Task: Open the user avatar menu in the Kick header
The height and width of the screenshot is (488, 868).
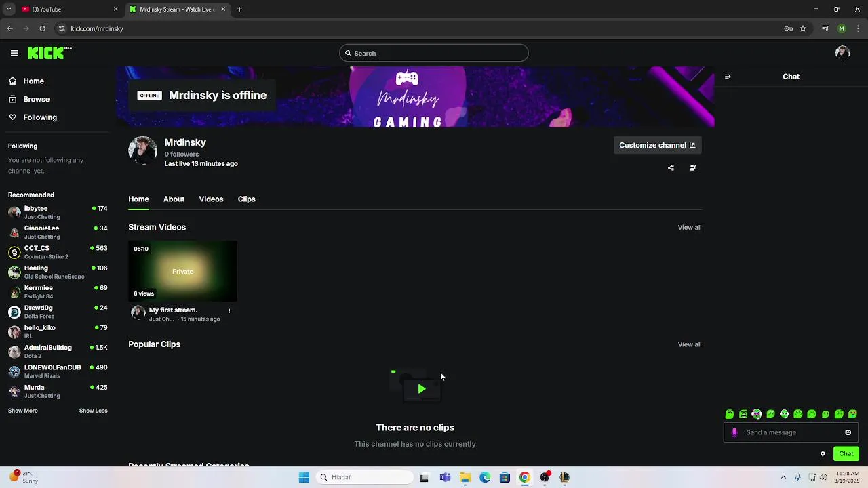Action: tap(843, 53)
